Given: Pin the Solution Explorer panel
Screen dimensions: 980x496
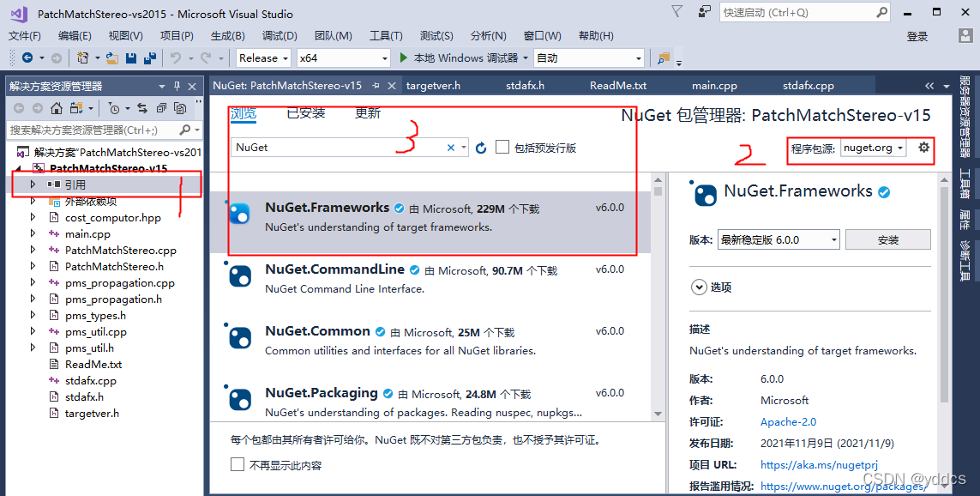Looking at the screenshot, I should 177,86.
